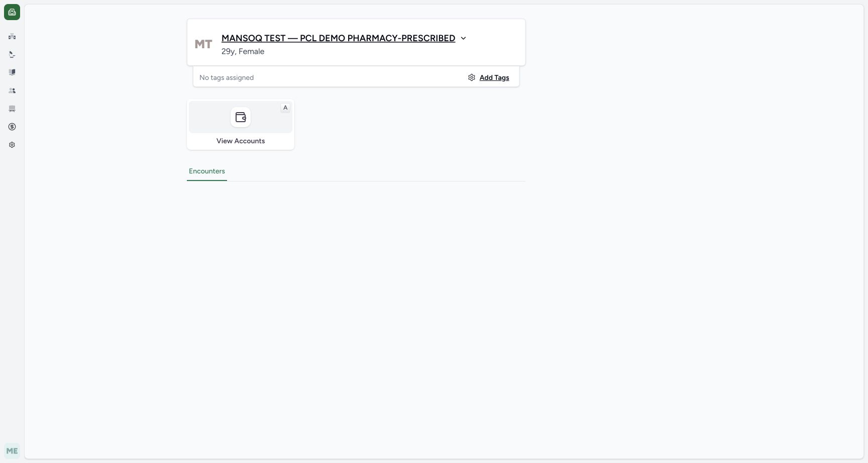Screen dimensions: 868x463
Task: Open the people/patients sidebar icon
Action: [12, 90]
